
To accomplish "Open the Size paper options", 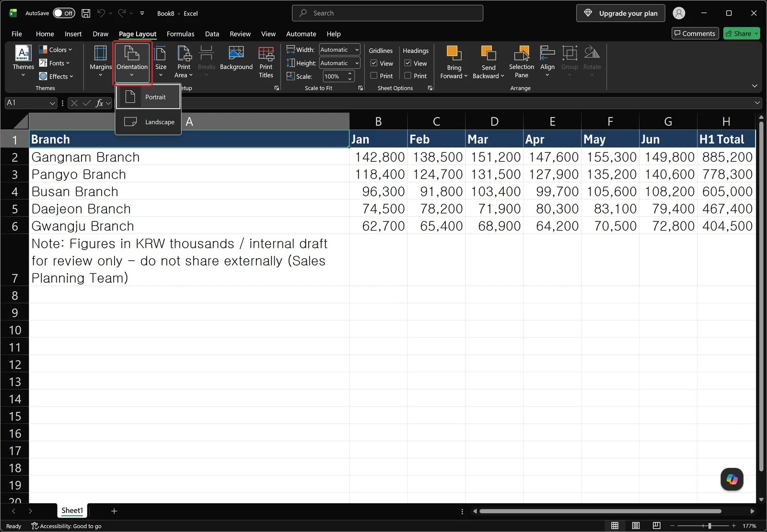I will click(x=161, y=61).
